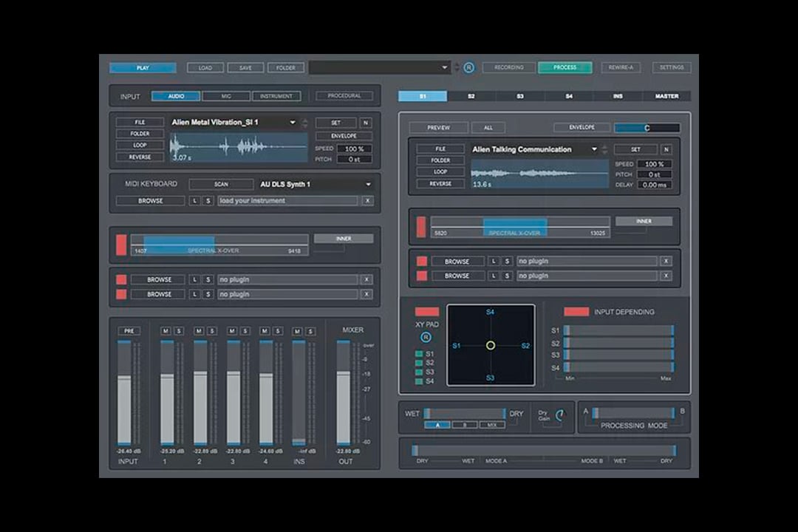798x532 pixels.
Task: Adjust the WET/DRY slider
Action: (x=465, y=413)
